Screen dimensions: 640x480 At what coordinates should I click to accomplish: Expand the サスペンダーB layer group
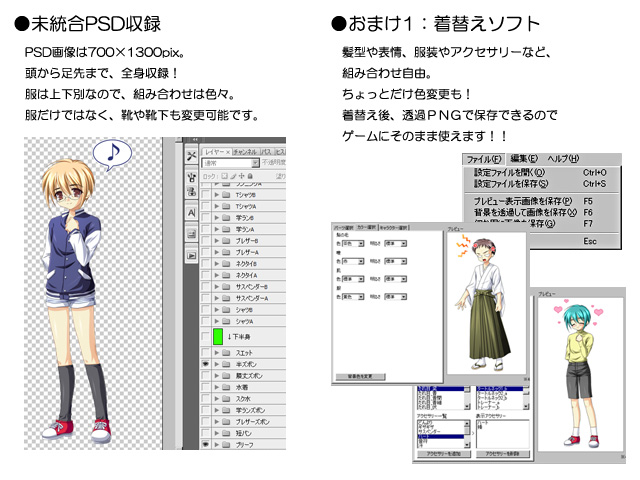click(x=217, y=287)
